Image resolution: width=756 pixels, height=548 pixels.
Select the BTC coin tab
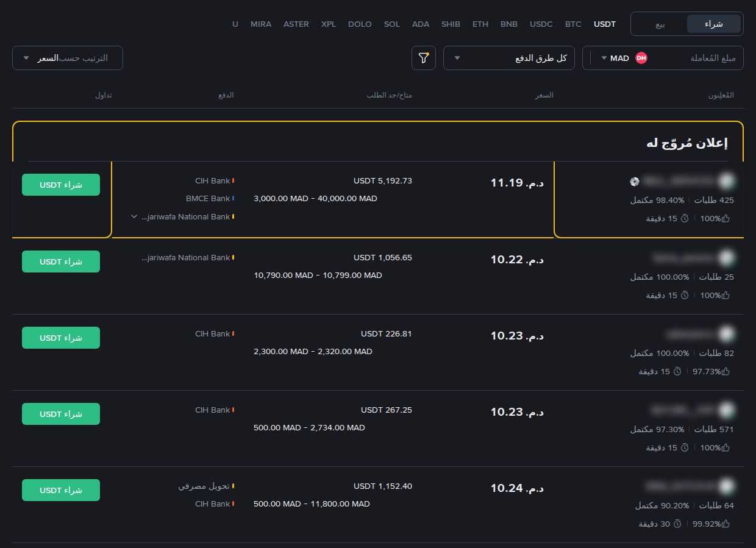[573, 24]
